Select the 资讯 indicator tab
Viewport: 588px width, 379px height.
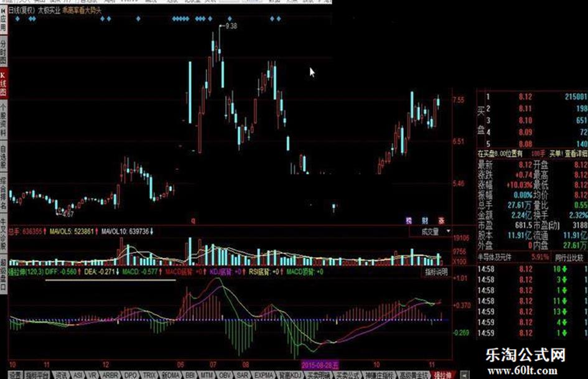[61, 375]
